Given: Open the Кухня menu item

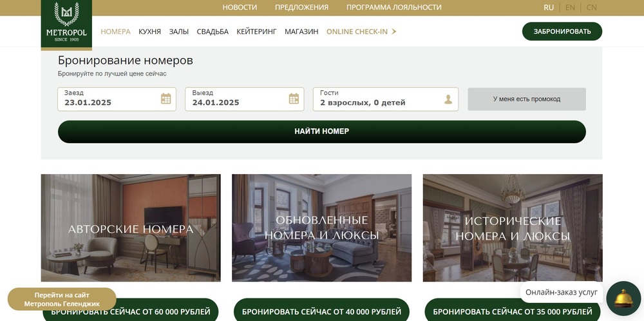Looking at the screenshot, I should point(149,32).
